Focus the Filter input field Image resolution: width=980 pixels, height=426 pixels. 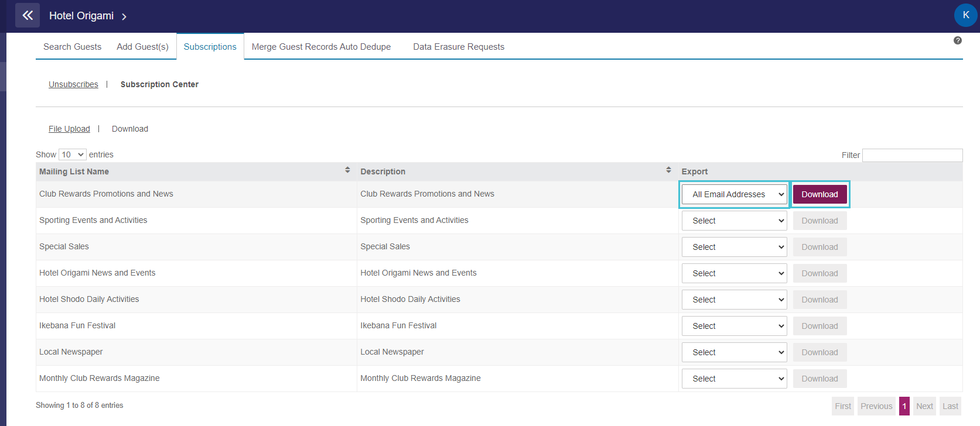(x=912, y=155)
